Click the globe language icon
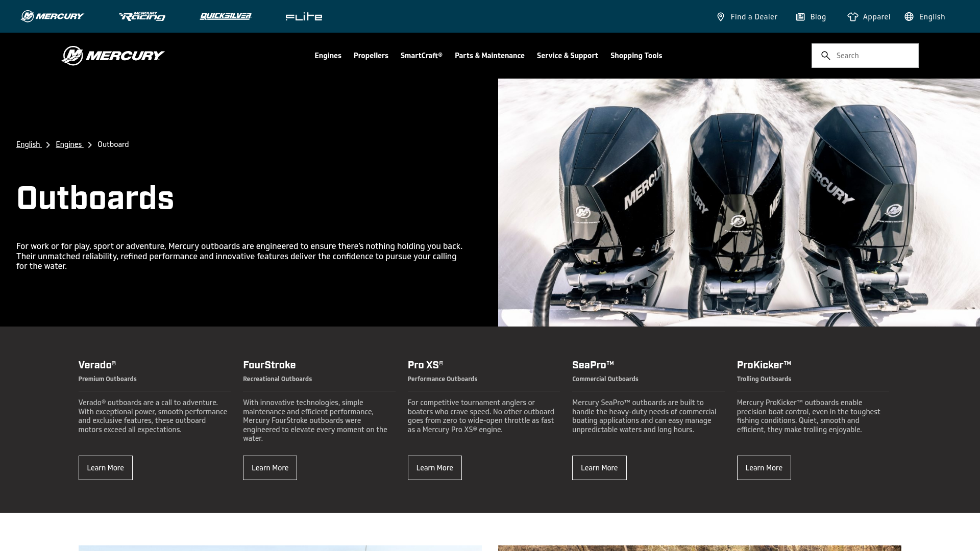Viewport: 980px width, 551px height. pyautogui.click(x=909, y=17)
